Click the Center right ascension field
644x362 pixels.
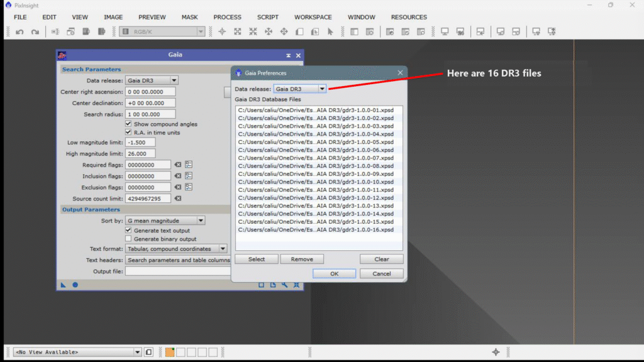click(150, 92)
